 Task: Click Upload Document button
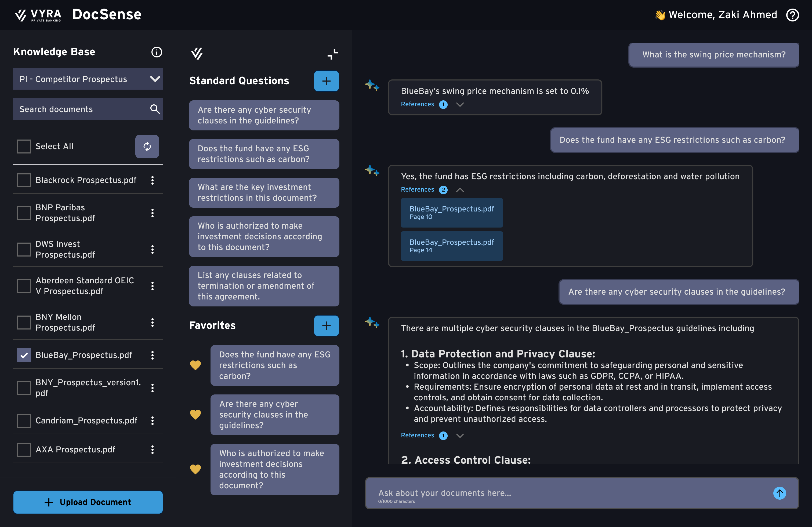coord(88,502)
